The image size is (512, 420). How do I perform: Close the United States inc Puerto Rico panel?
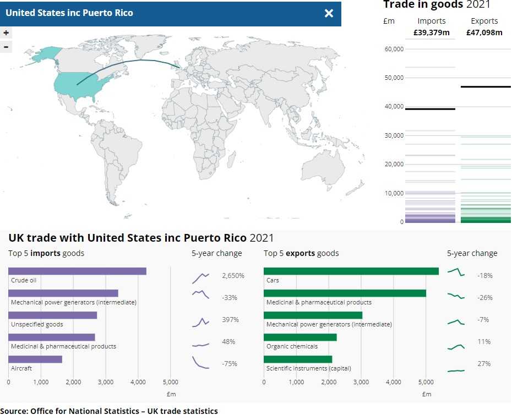pos(329,13)
